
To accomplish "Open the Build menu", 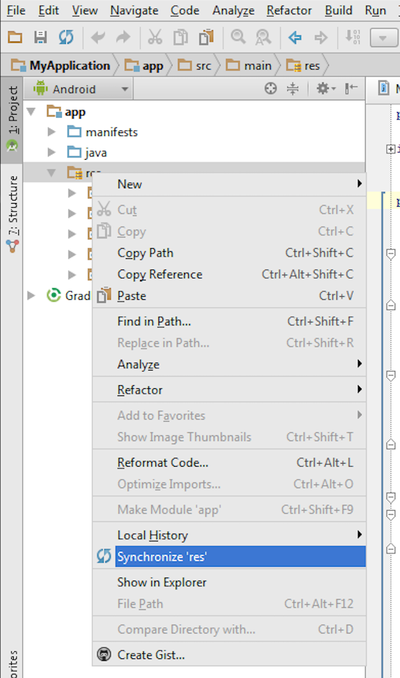I will (x=339, y=10).
